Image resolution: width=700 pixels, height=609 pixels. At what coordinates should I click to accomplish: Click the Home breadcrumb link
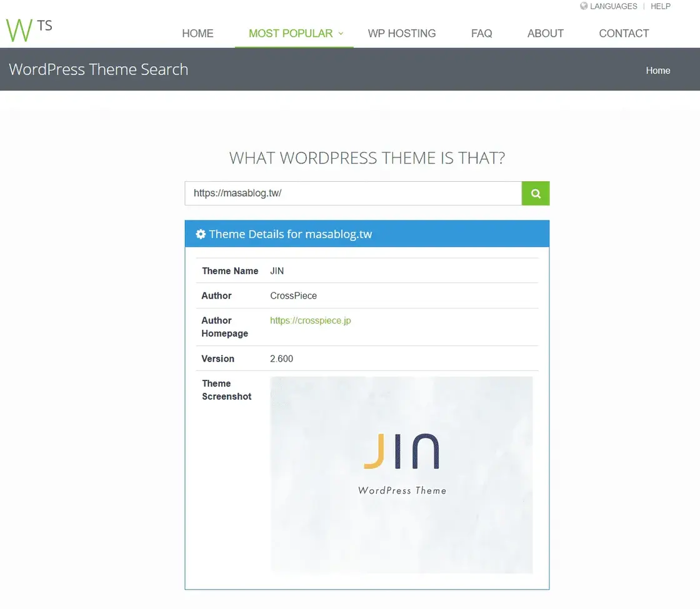pos(658,71)
